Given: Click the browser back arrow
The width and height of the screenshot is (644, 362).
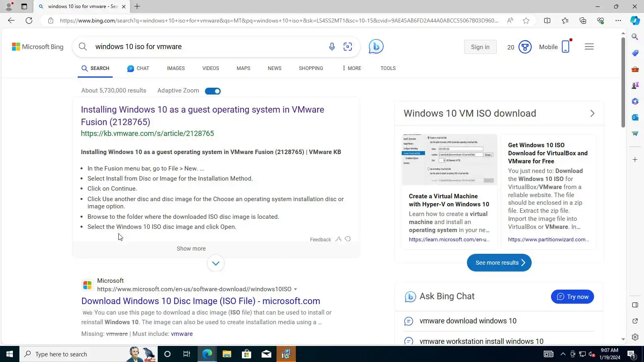Looking at the screenshot, I should tap(11, 21).
